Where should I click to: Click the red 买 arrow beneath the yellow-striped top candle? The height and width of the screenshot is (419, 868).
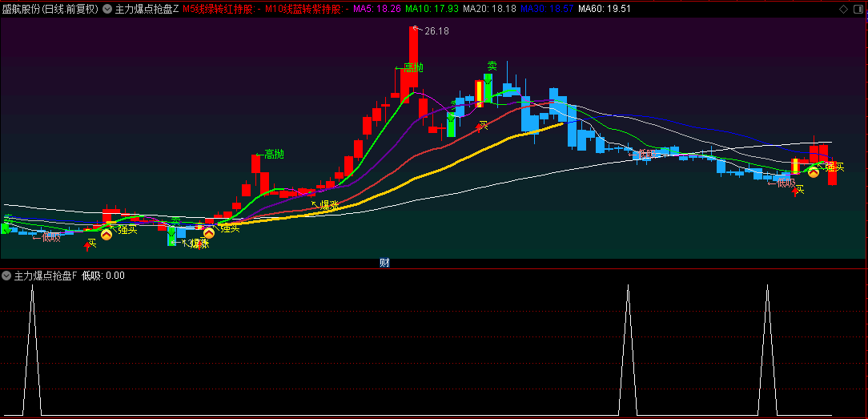pos(480,127)
